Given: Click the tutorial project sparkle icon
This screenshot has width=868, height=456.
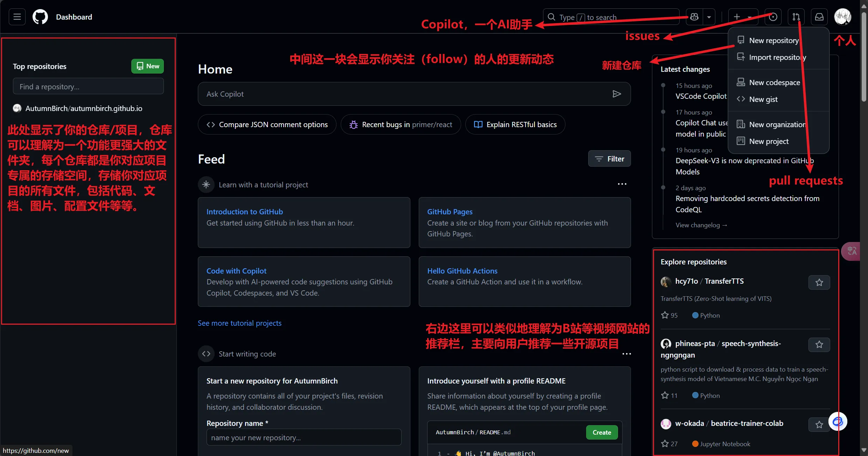Looking at the screenshot, I should pos(206,184).
